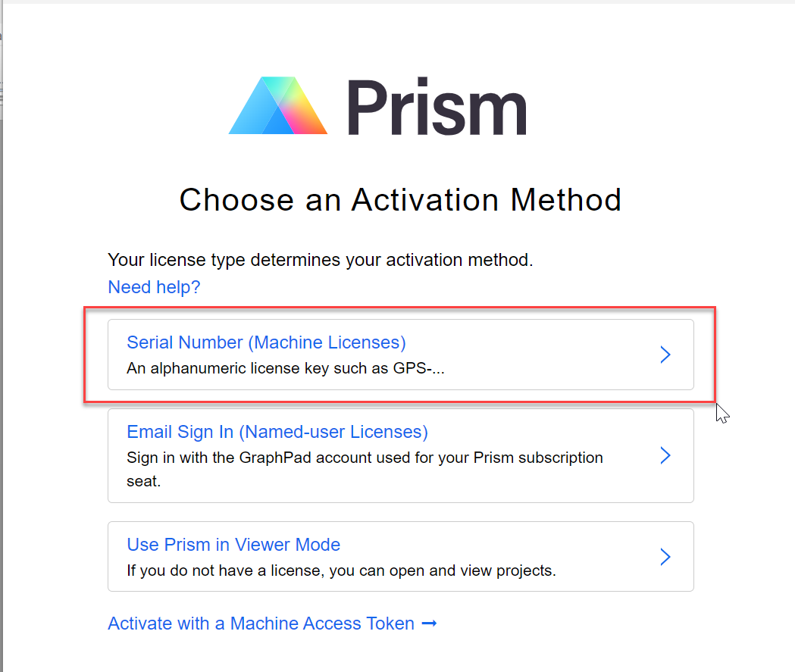Image resolution: width=795 pixels, height=672 pixels.
Task: Click the partially visible window on left edge
Action: point(4,91)
